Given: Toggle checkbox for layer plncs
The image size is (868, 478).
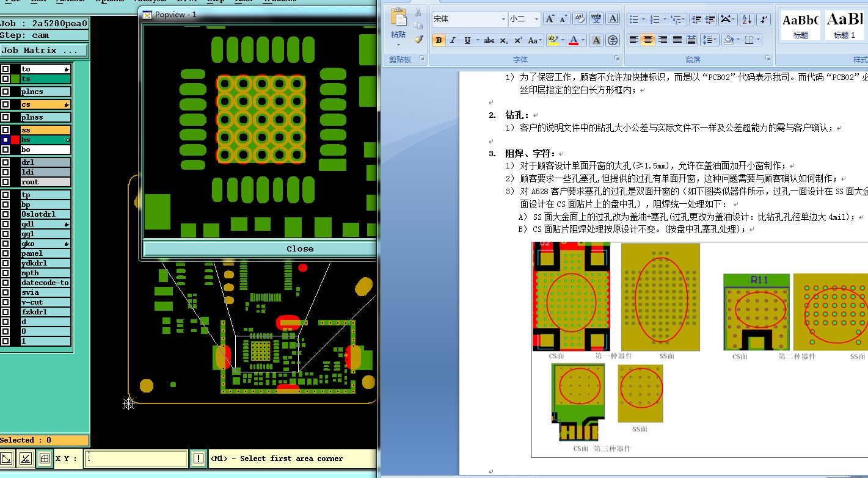Looking at the screenshot, I should click(x=5, y=92).
